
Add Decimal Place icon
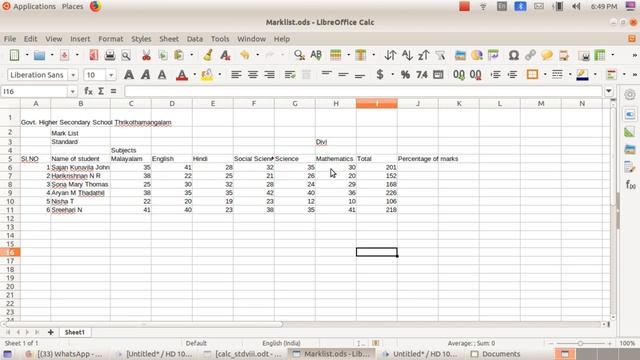(x=459, y=75)
